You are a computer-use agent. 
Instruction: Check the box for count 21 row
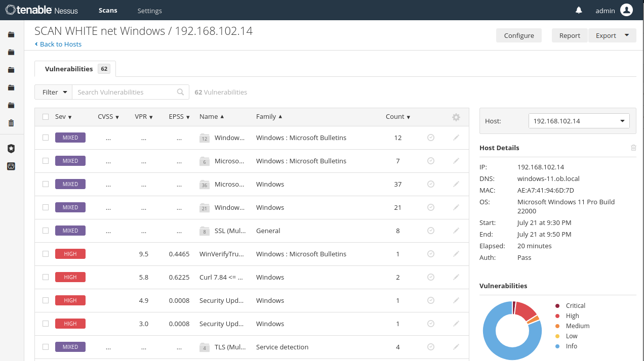pos(46,207)
